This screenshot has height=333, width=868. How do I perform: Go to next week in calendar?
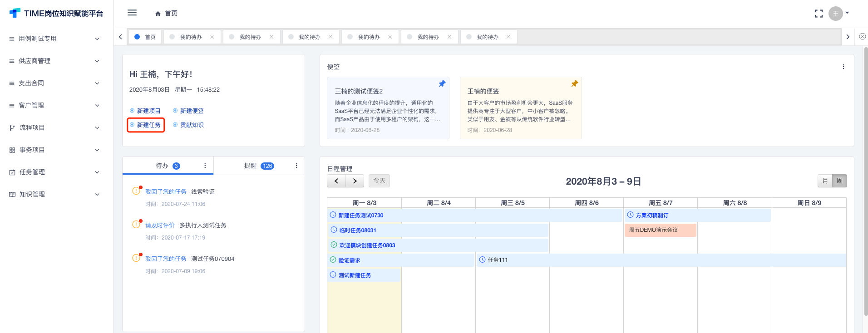point(355,181)
